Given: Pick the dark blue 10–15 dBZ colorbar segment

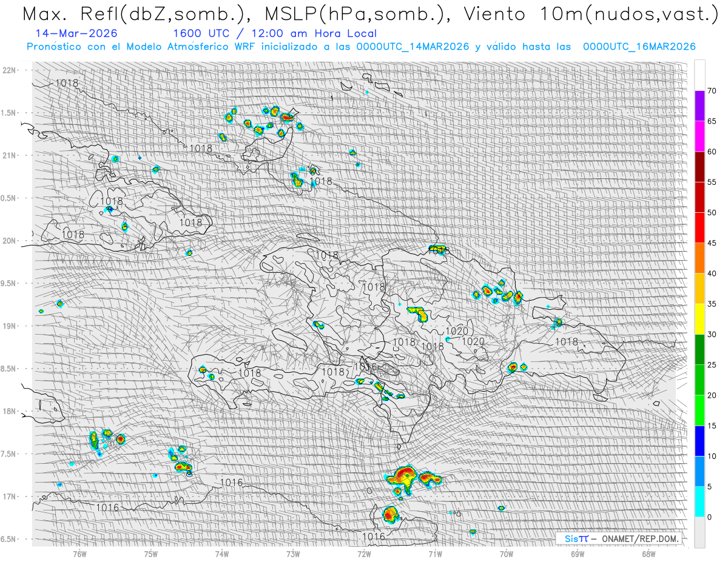Looking at the screenshot, I should pyautogui.click(x=699, y=441).
